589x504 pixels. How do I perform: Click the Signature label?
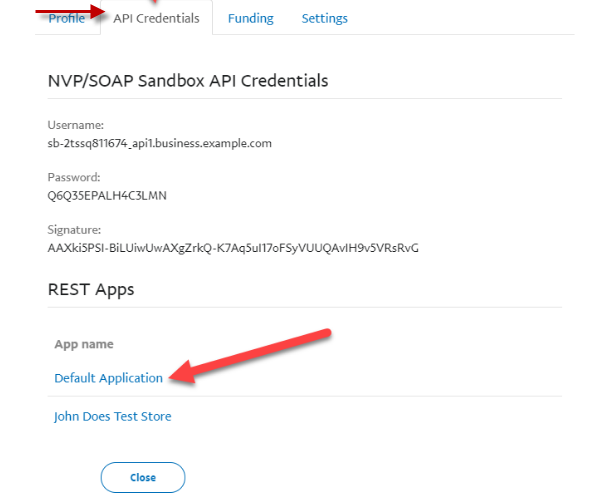coord(74,230)
